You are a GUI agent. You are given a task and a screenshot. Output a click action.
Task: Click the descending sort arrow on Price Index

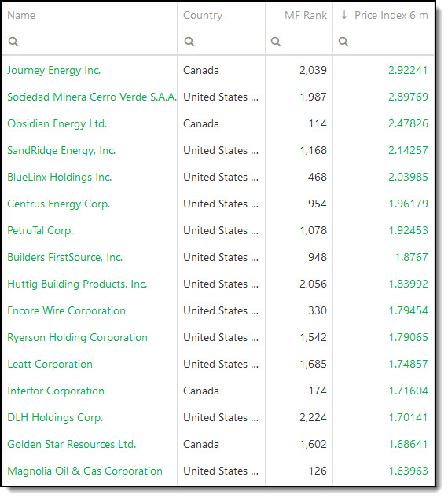[344, 15]
